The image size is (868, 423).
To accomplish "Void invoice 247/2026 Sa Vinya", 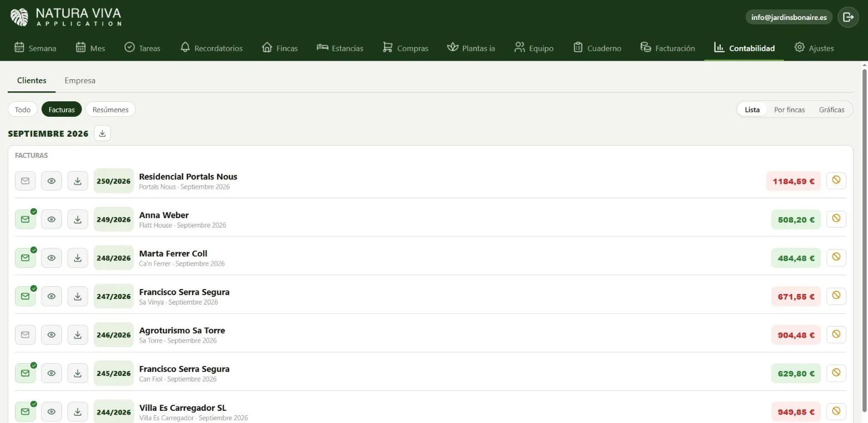I will pyautogui.click(x=836, y=296).
